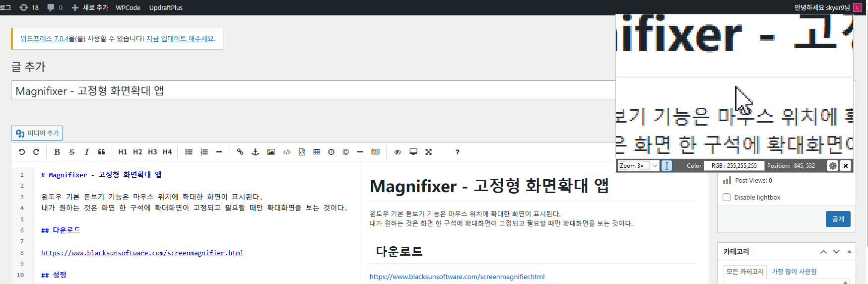The width and height of the screenshot is (868, 284).
Task: Apply H3 heading
Action: pos(152,152)
